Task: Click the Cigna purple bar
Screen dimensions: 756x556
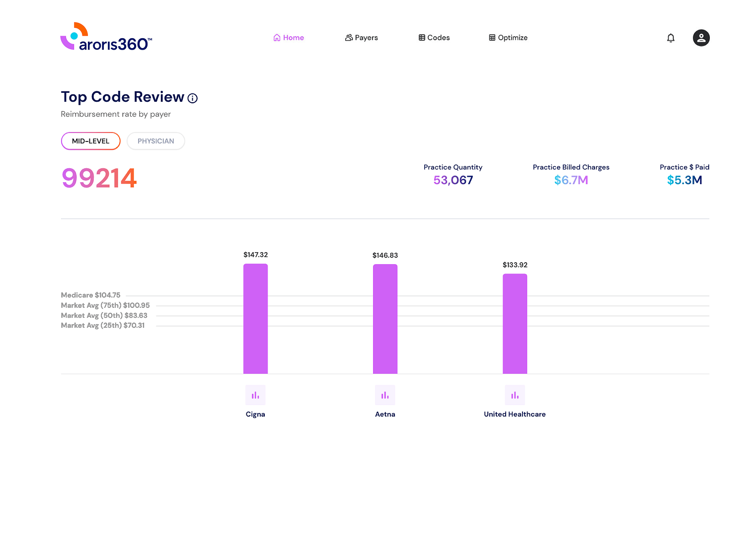Action: 255,319
